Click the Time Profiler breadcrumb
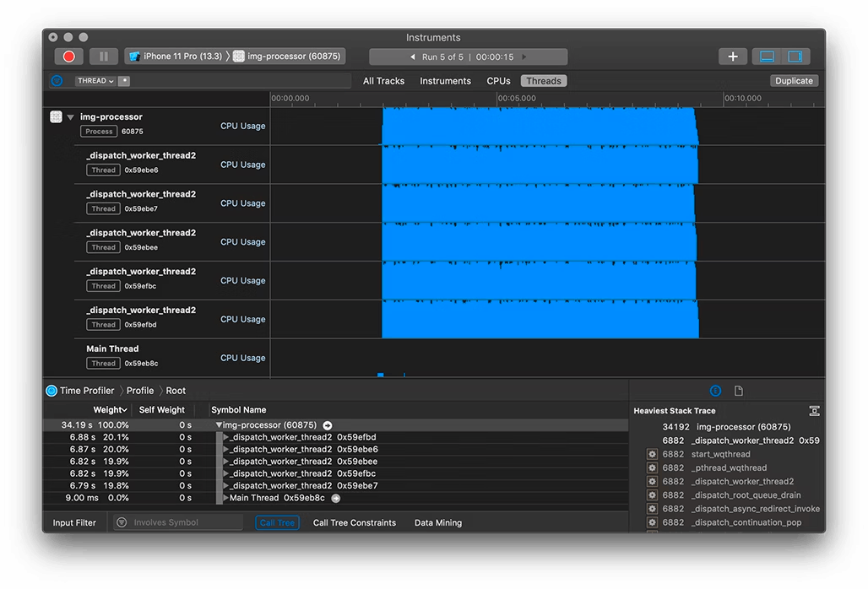868x589 pixels. click(x=87, y=391)
